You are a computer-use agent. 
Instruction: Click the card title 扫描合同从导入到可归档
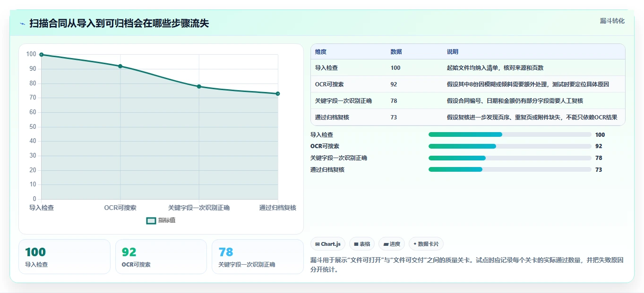coord(119,23)
